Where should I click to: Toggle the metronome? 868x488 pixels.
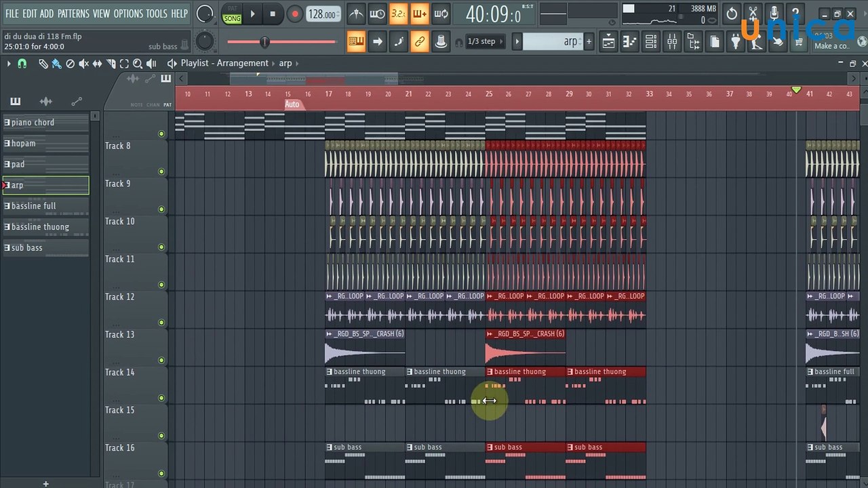click(356, 14)
